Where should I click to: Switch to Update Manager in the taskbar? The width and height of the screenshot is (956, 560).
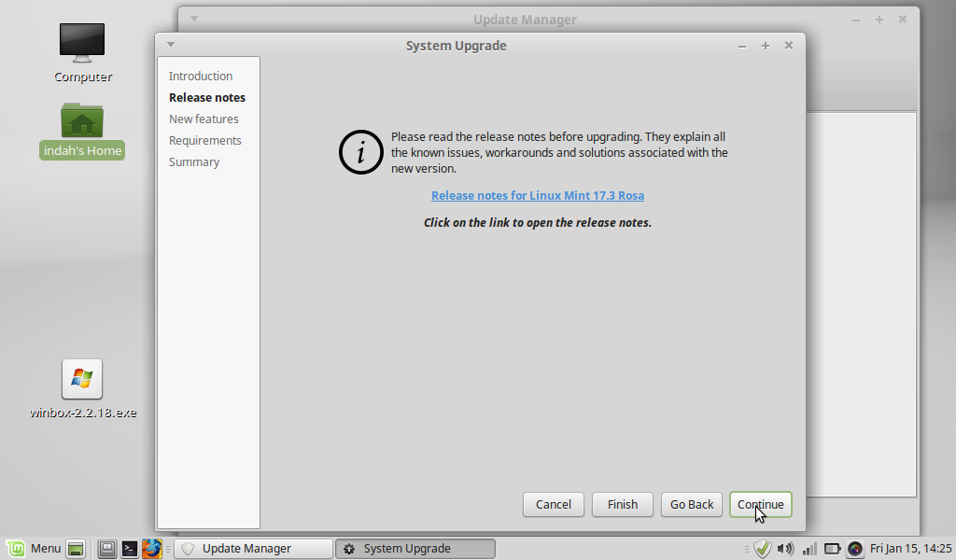[254, 549]
